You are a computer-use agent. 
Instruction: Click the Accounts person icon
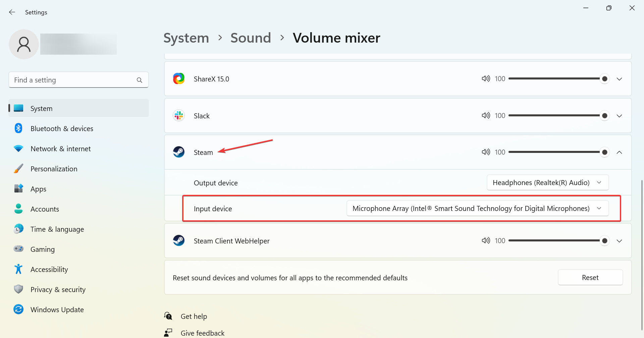(18, 209)
